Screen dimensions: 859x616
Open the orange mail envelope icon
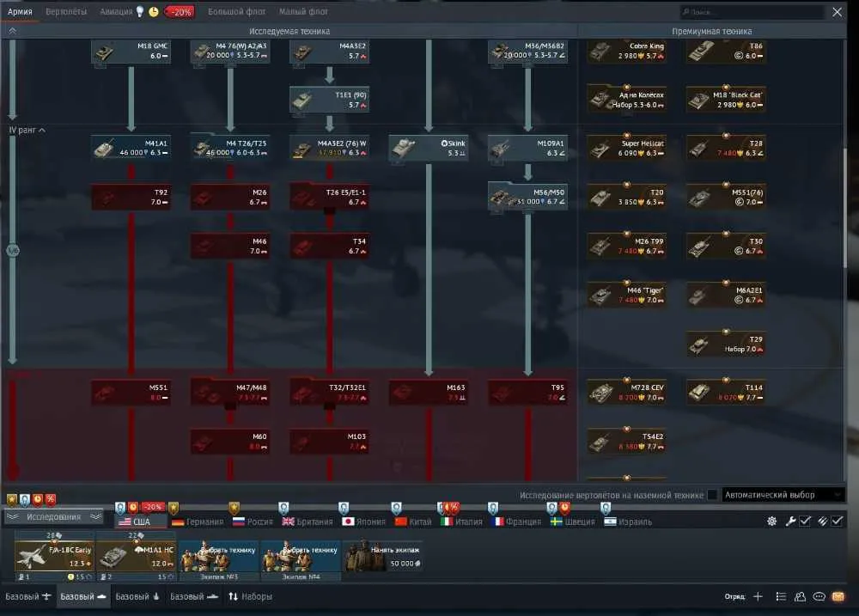click(x=838, y=596)
